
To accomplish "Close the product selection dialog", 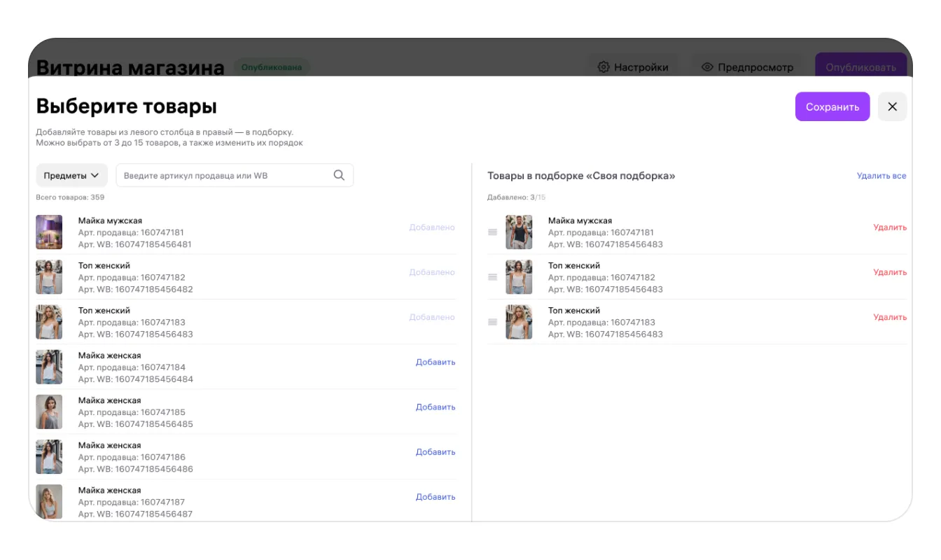I will (892, 107).
